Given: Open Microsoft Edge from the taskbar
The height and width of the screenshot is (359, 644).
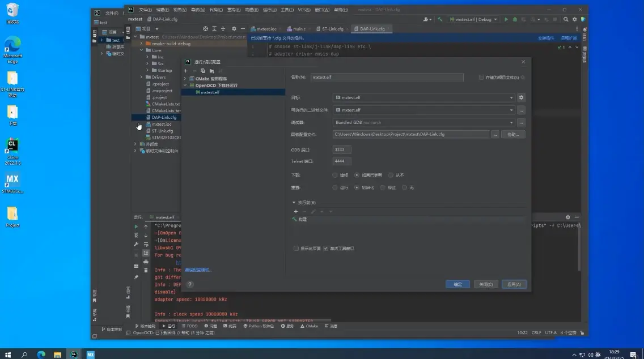Looking at the screenshot, I should click(x=41, y=354).
